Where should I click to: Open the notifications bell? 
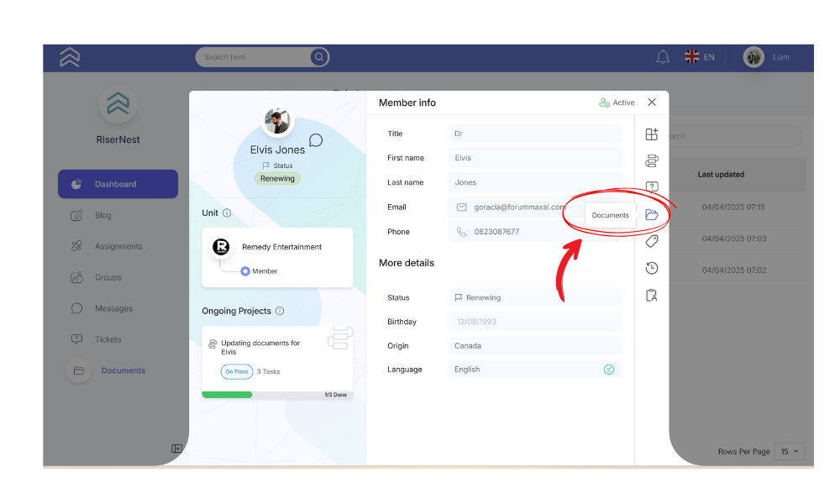click(x=663, y=57)
